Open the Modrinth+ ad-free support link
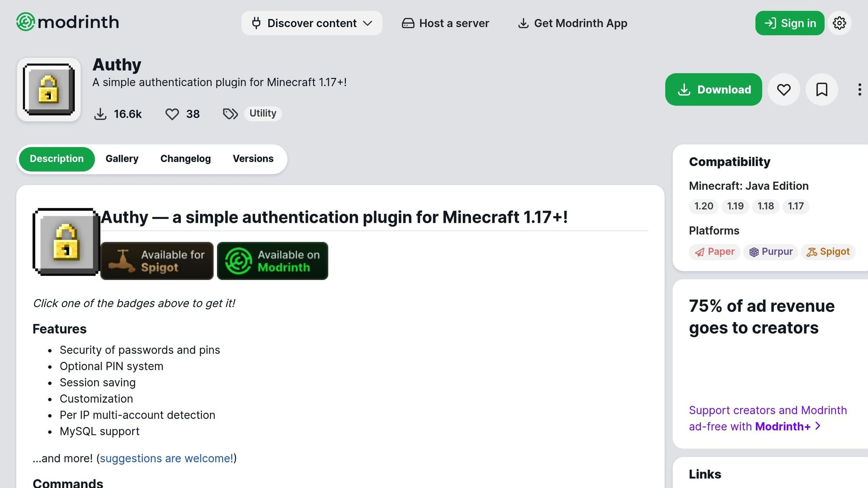The image size is (868, 488). coord(768,418)
